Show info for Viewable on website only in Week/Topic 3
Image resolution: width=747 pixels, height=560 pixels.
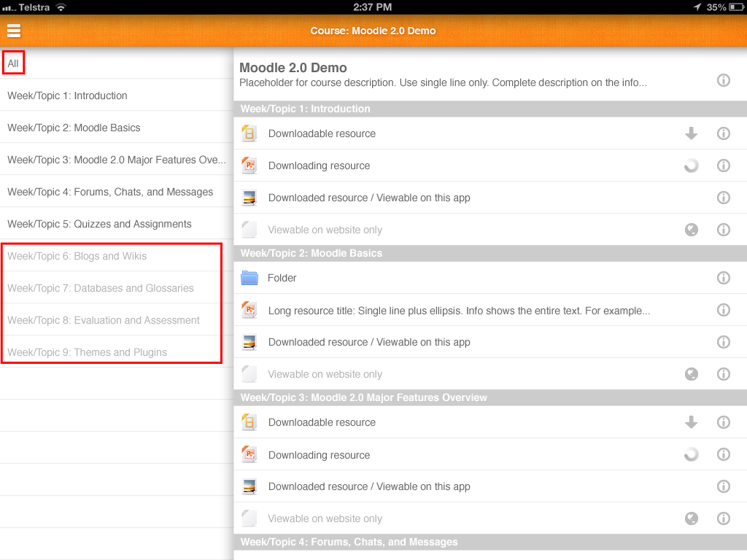click(x=723, y=518)
